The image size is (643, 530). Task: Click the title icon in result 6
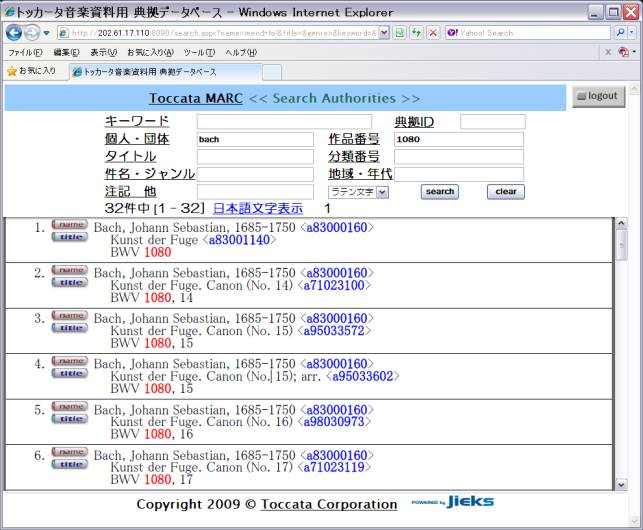[70, 465]
